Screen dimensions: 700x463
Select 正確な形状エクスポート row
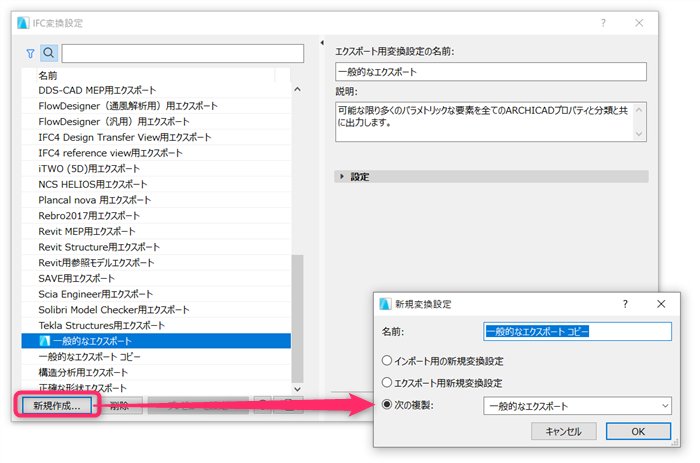[156, 387]
